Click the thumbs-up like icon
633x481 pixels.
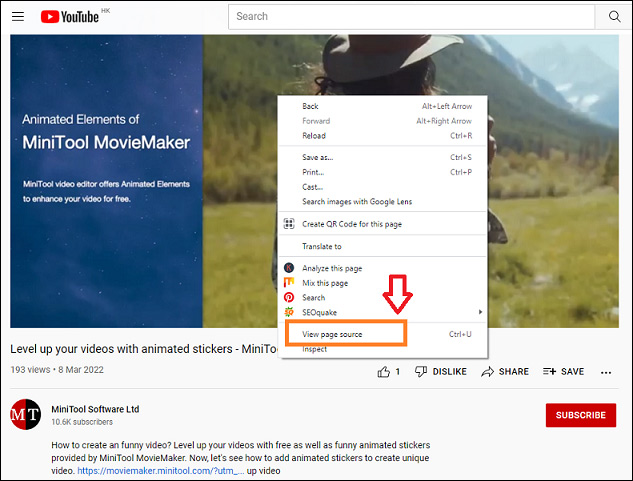coord(384,372)
